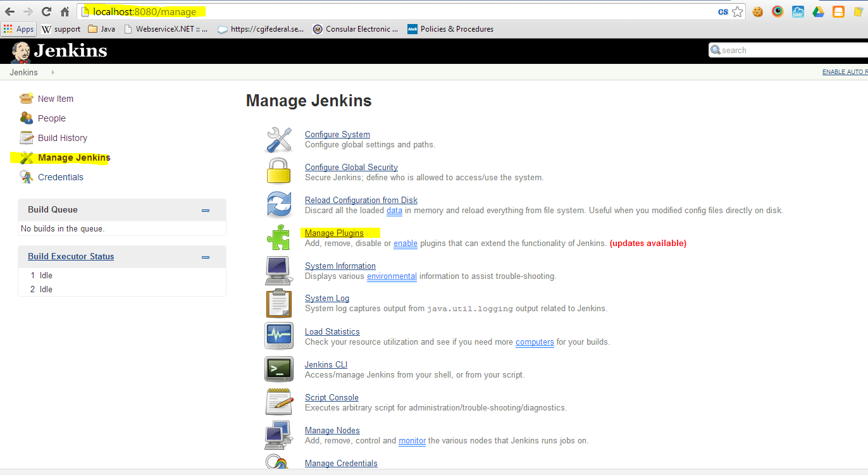The height and width of the screenshot is (475, 868).
Task: Click the Jenkins CLI terminal icon
Action: click(278, 369)
